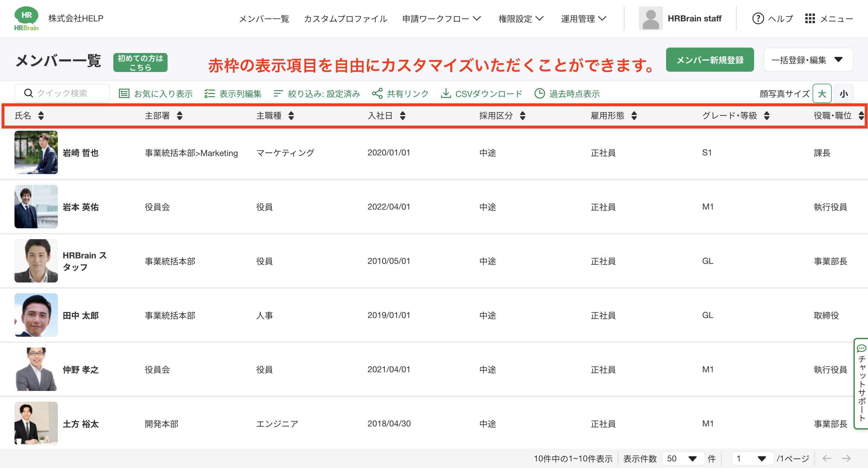Screen dimensions: 868x468
Task: Click the CSVダウンロード download icon
Action: pos(446,93)
